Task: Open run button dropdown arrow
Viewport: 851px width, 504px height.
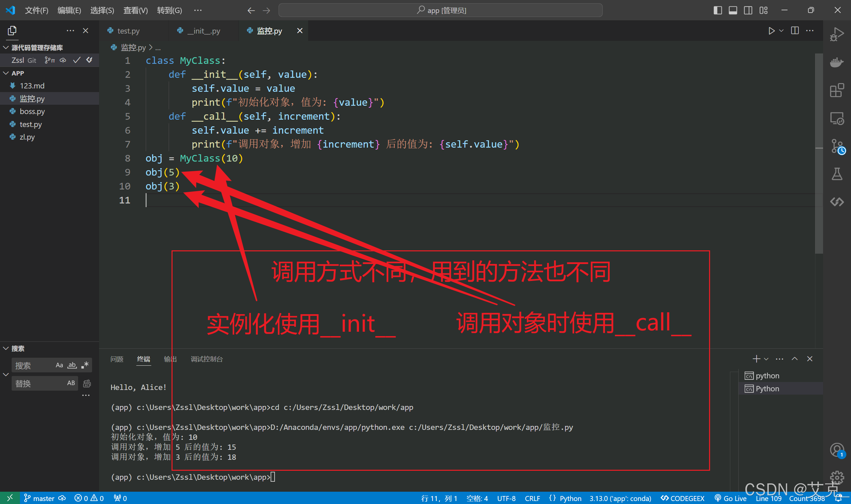Action: 781,31
